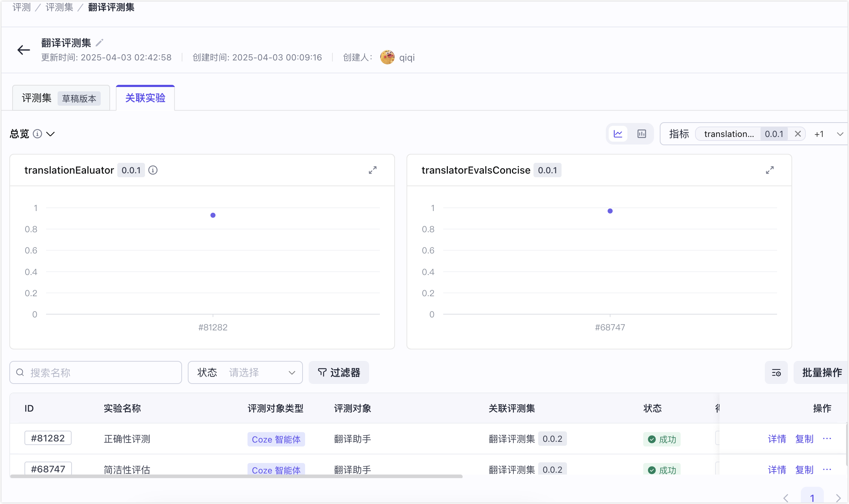This screenshot has height=504, width=849.
Task: Remove the translation... 0.0.1 metric tag
Action: [x=798, y=134]
